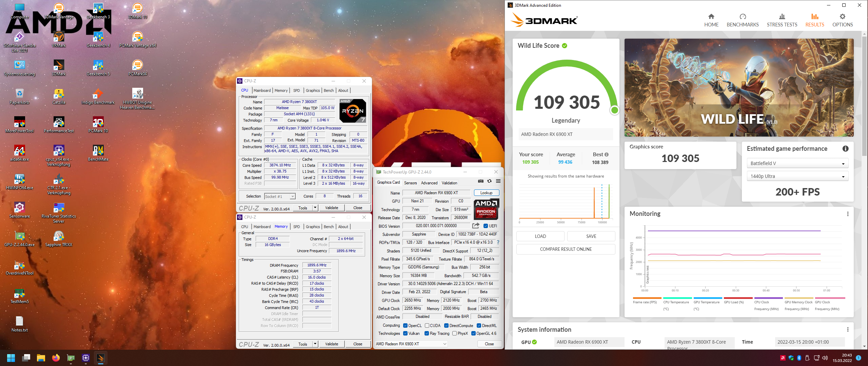Click the GPU Load legend color bar

(737, 298)
